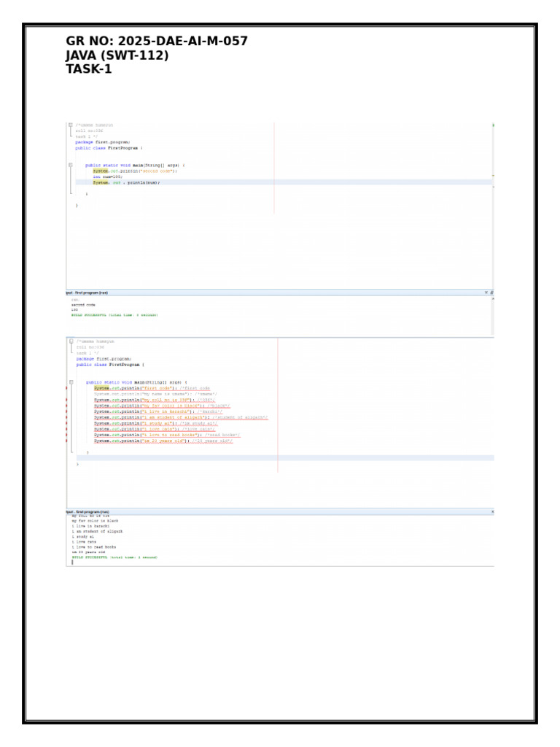Click code line println("i love to read books")
The image size is (560, 747).
click(167, 435)
